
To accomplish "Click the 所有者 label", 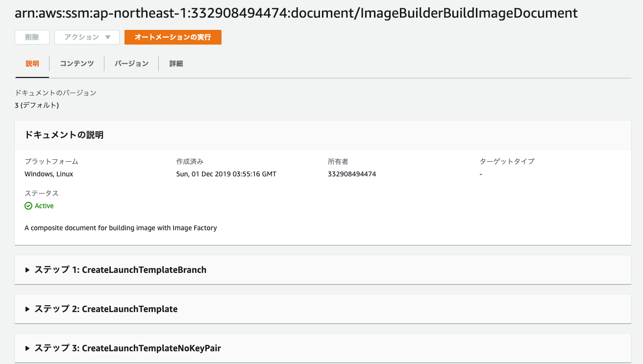I will [338, 161].
